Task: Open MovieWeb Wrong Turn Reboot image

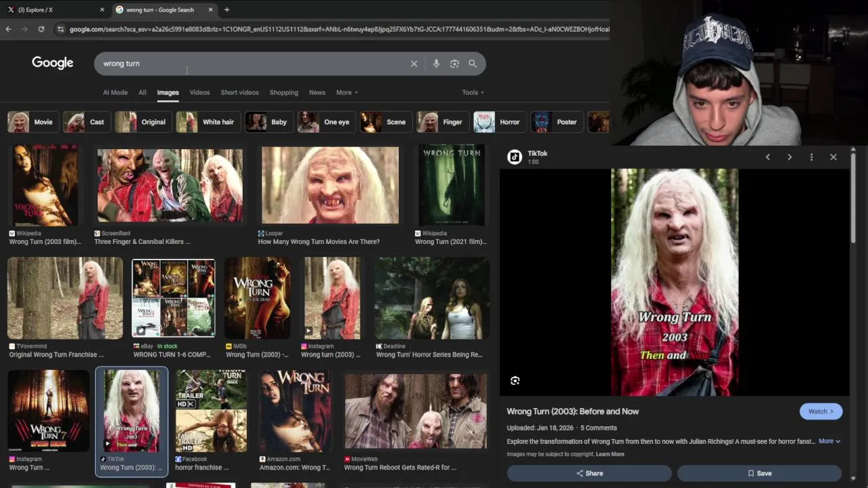Action: click(416, 411)
